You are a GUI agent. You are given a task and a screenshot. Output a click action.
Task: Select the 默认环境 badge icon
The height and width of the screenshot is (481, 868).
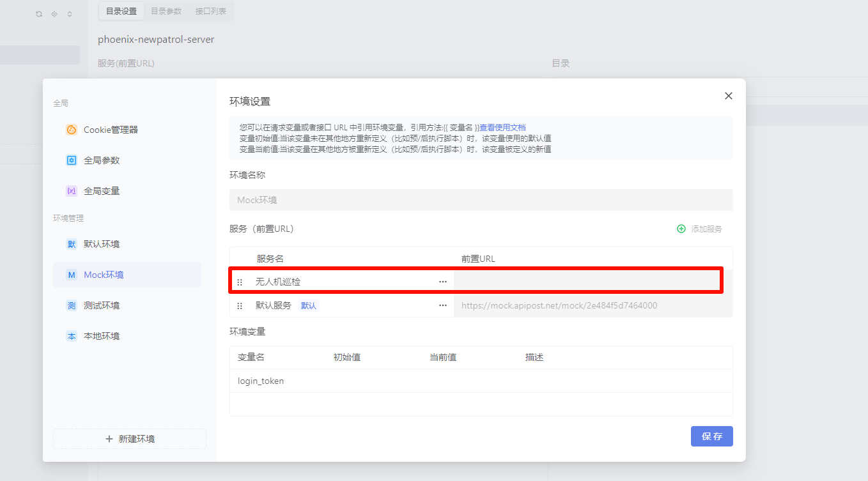(x=72, y=244)
